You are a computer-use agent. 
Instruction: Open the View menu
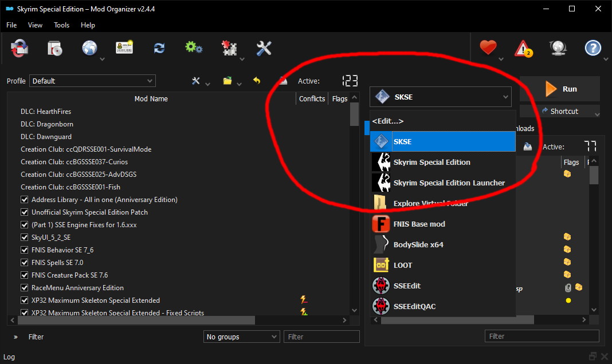tap(35, 25)
